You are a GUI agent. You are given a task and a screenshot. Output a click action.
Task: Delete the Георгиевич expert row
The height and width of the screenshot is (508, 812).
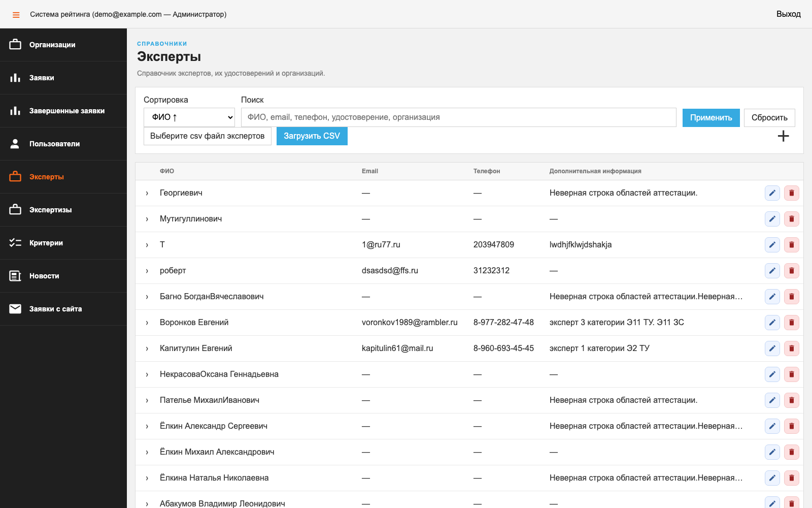pos(791,193)
